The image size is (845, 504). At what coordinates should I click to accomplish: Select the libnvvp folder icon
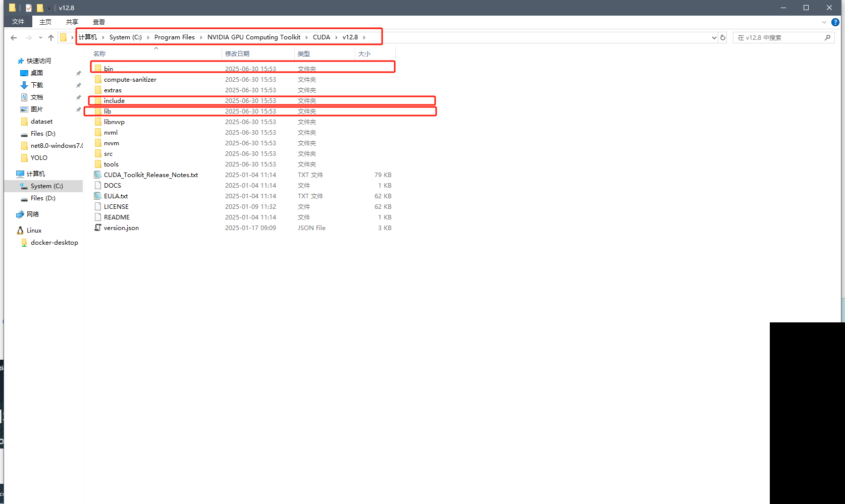[x=98, y=122]
